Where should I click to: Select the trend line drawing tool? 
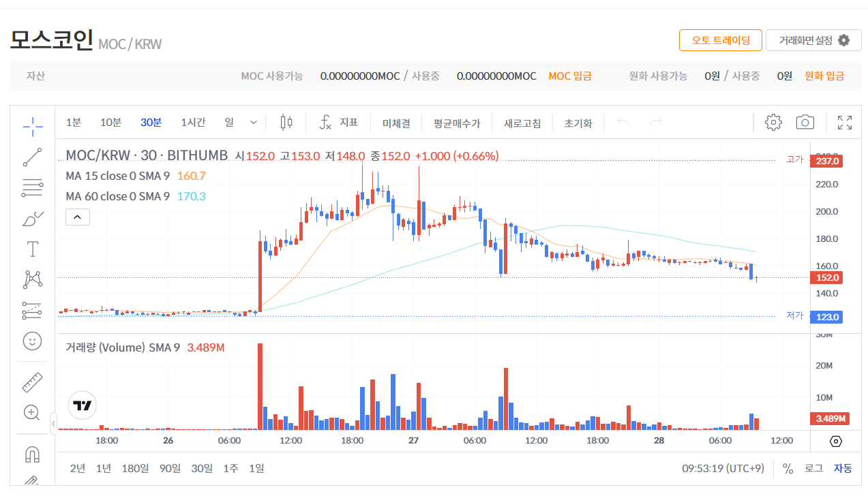[32, 157]
